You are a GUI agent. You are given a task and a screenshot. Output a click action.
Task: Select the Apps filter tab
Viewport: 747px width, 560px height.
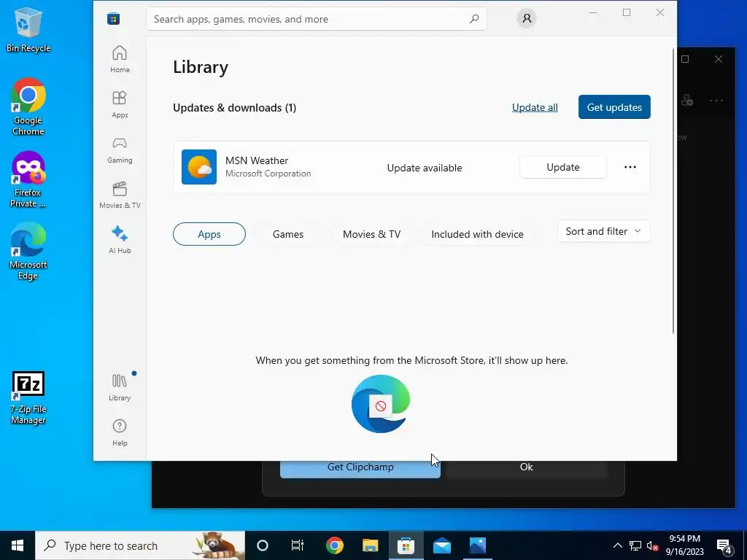pyautogui.click(x=209, y=234)
